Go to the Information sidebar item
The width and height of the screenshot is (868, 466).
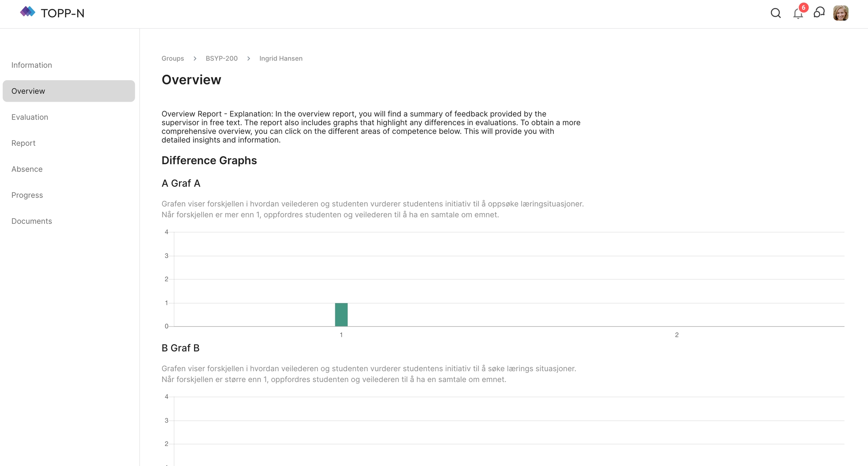[x=32, y=65]
